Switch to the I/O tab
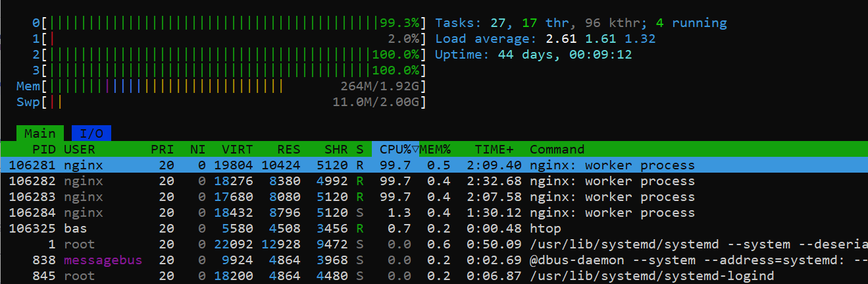The height and width of the screenshot is (284, 868). pyautogui.click(x=91, y=134)
